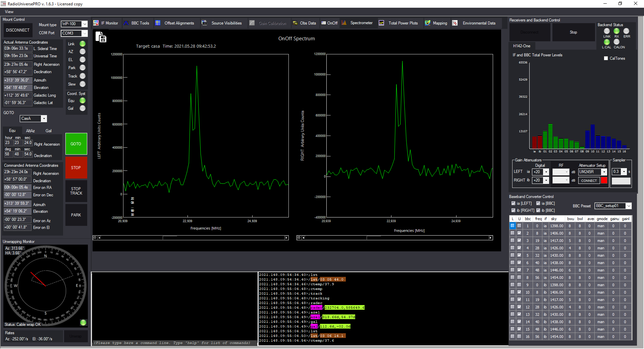This screenshot has height=349, width=644.
Task: Open the Mount type dropdown WP-100
Action: [x=85, y=24]
